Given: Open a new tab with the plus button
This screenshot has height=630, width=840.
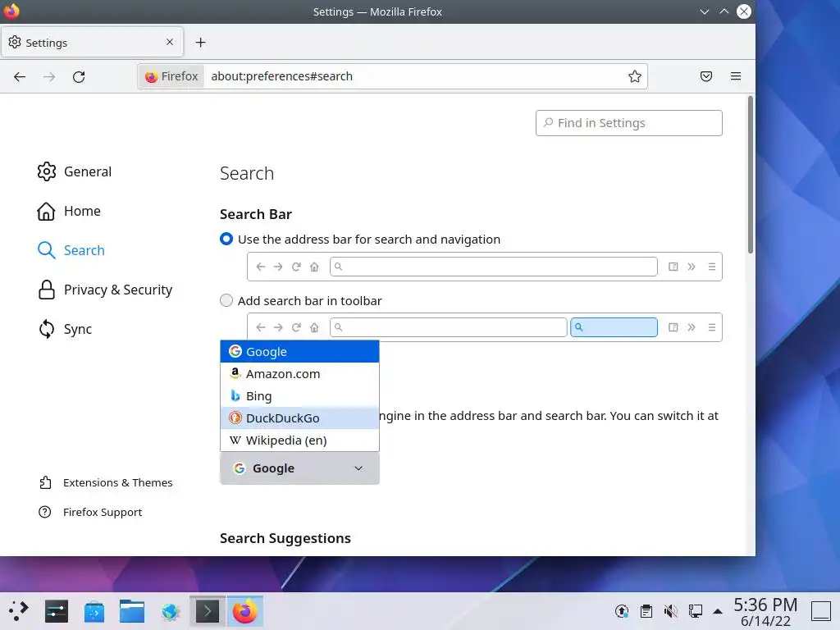Looking at the screenshot, I should (x=200, y=43).
